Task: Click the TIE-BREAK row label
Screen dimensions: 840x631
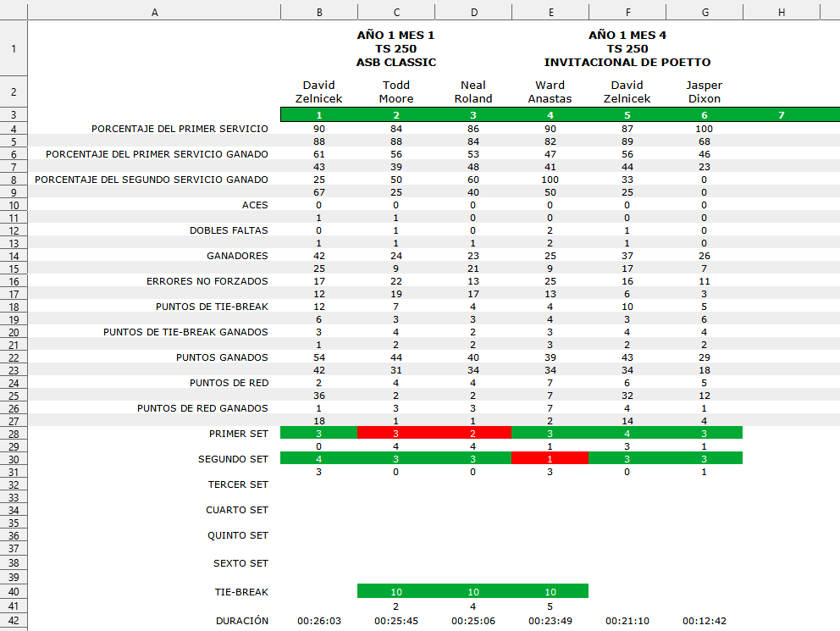Action: click(x=241, y=592)
